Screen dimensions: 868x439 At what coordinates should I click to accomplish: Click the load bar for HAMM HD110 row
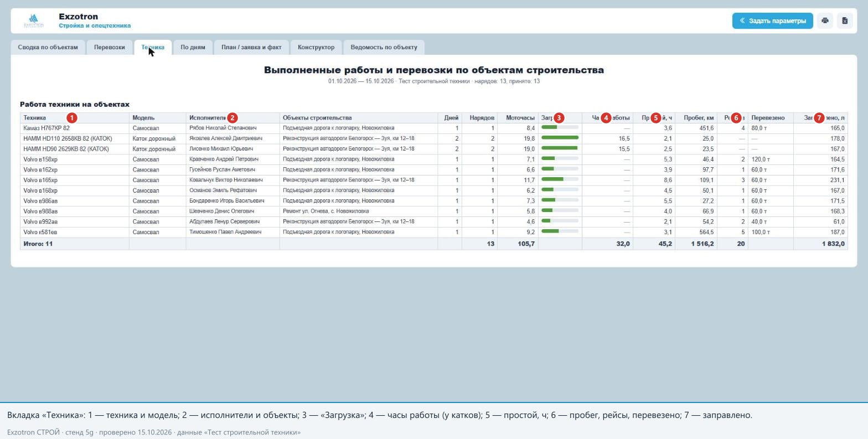tap(560, 138)
